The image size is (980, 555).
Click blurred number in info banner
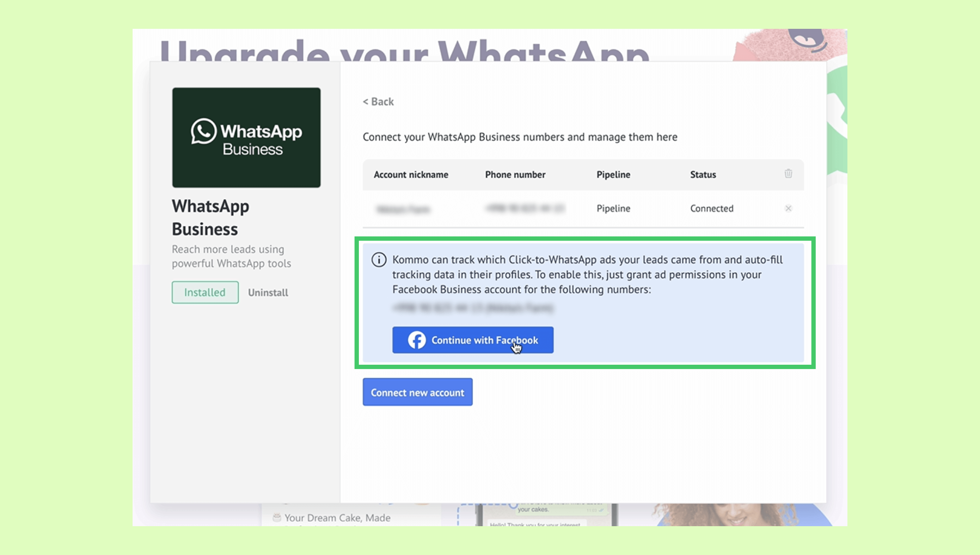472,308
